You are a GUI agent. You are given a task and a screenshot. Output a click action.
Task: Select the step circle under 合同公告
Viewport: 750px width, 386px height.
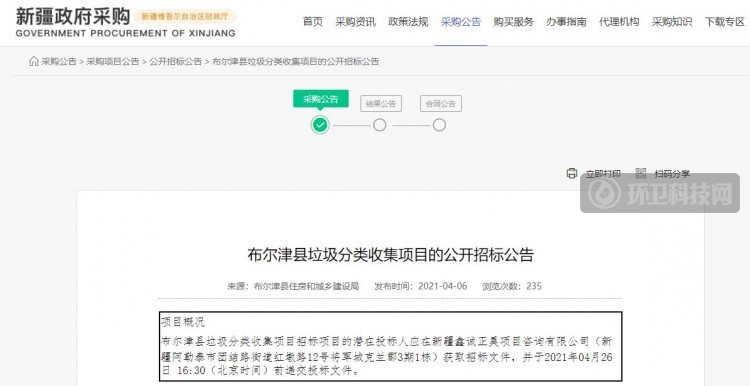[439, 125]
